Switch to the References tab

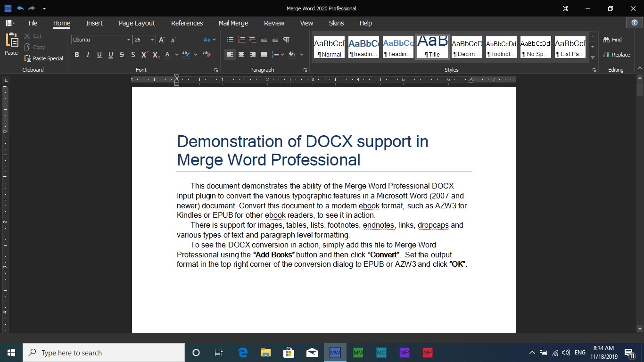click(187, 23)
